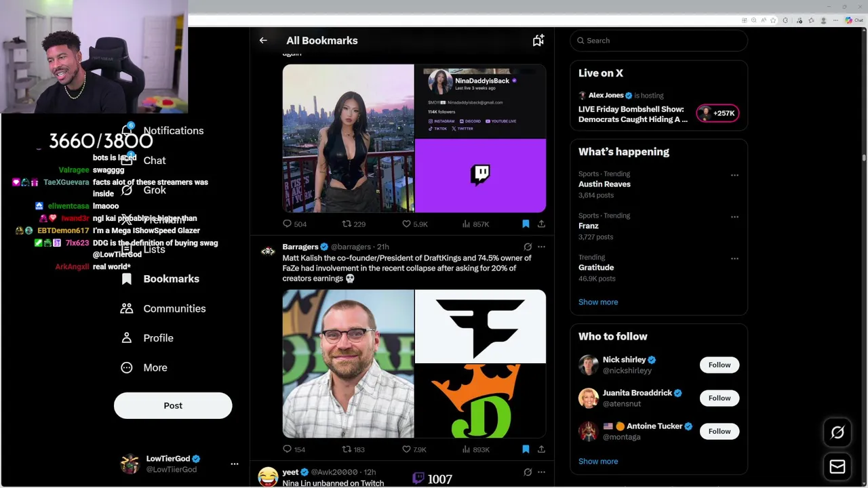
Task: Open the woman on balcony photo
Action: click(348, 138)
